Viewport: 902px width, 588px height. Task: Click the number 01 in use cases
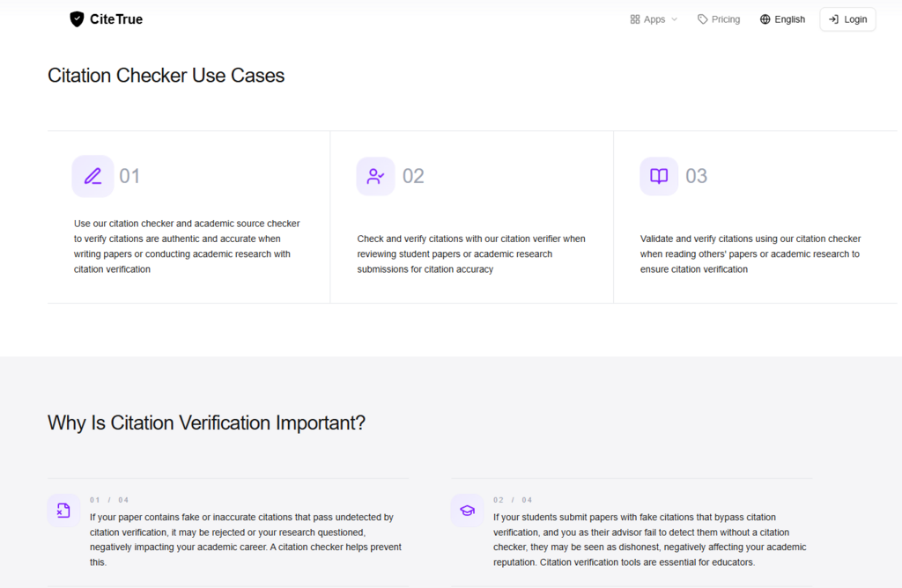point(129,176)
